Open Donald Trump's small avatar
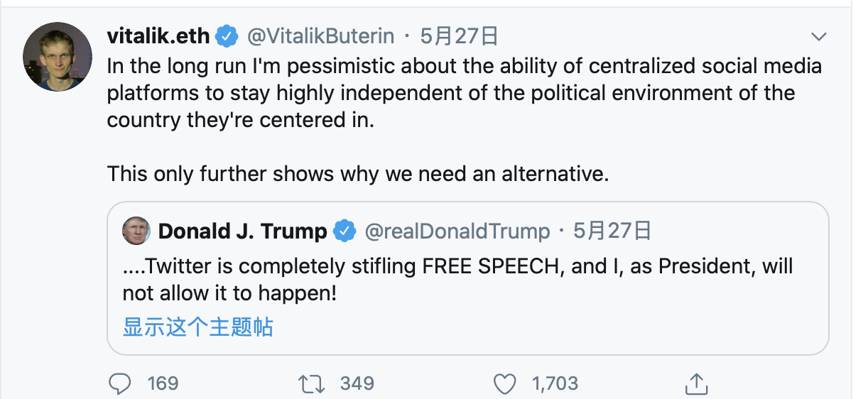The width and height of the screenshot is (868, 399). (136, 231)
